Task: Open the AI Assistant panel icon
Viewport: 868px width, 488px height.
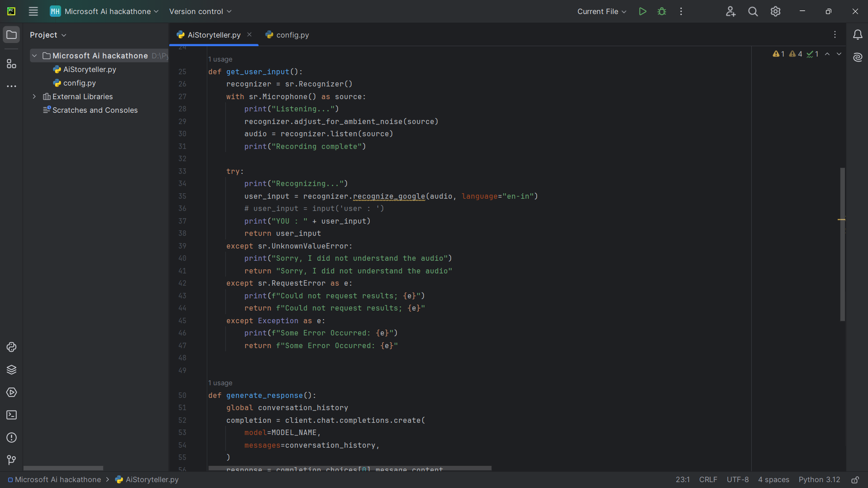Action: click(x=858, y=57)
